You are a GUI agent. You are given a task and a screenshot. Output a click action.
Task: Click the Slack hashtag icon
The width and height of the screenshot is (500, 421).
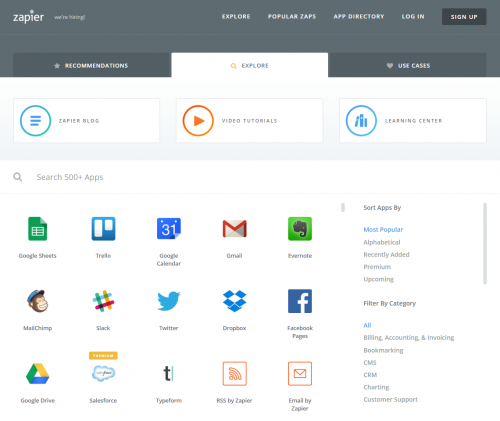[x=103, y=301]
